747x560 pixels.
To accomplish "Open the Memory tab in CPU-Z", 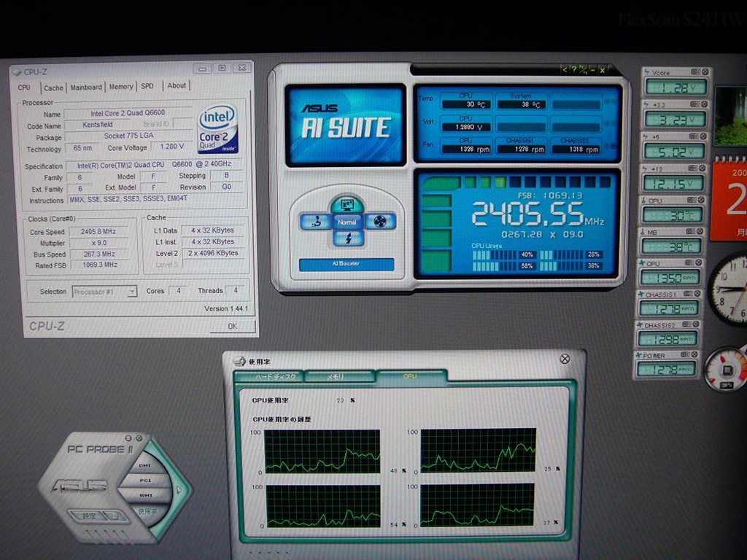I will 121,87.
